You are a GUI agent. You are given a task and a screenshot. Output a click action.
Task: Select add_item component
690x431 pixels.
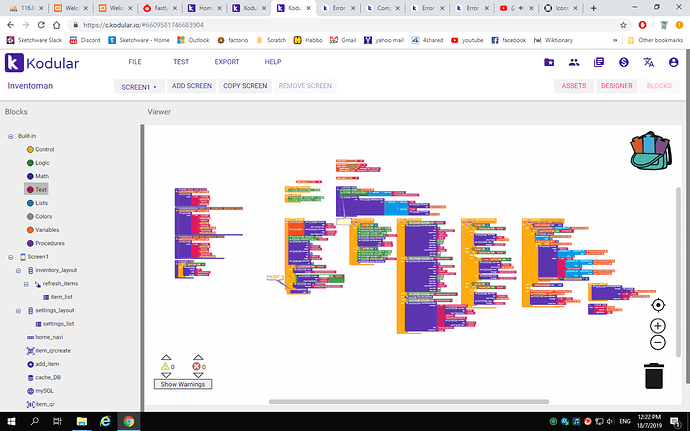click(x=43, y=364)
